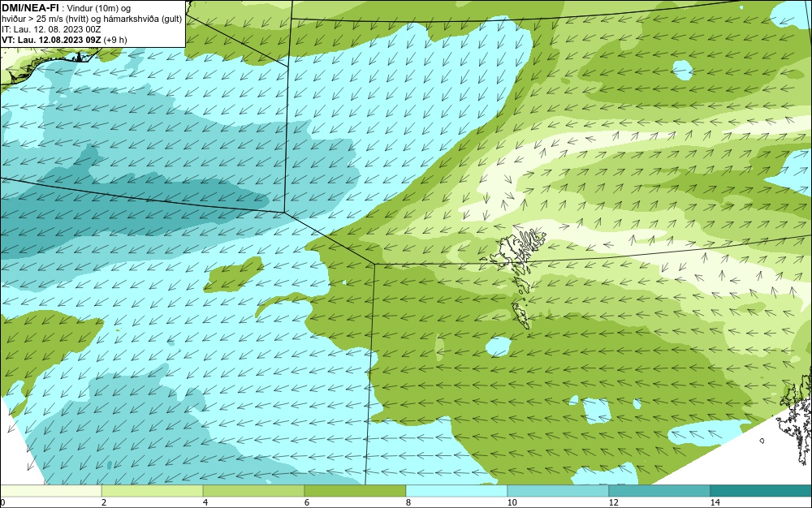812x508 pixels.
Task: Click the small island outline near the bottom-right coast
Action: 762,441
